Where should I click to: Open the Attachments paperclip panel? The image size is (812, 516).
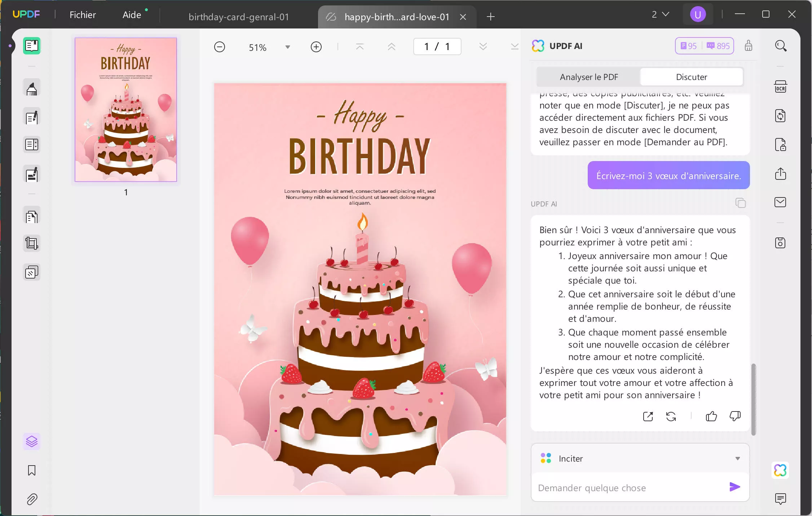32,499
